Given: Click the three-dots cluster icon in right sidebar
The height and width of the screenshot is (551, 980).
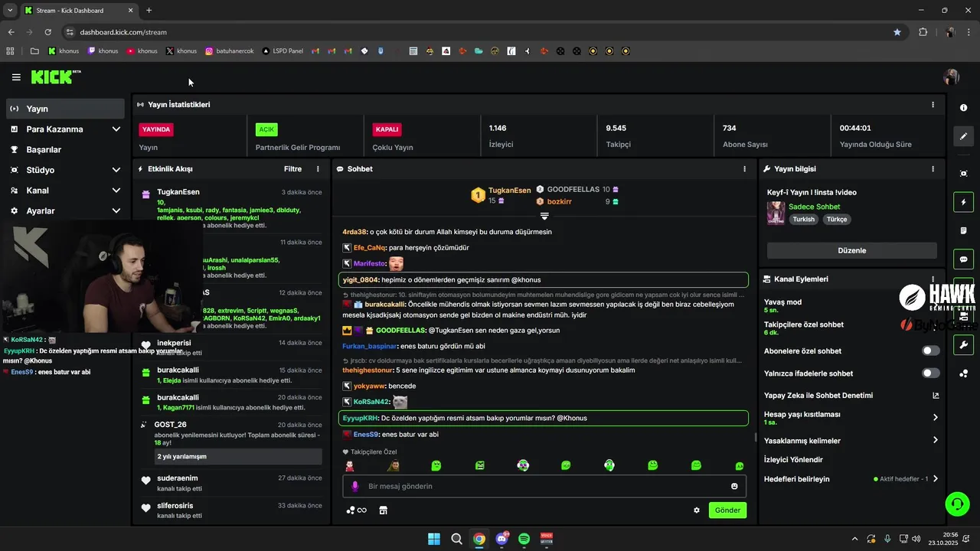Looking at the screenshot, I should (964, 373).
